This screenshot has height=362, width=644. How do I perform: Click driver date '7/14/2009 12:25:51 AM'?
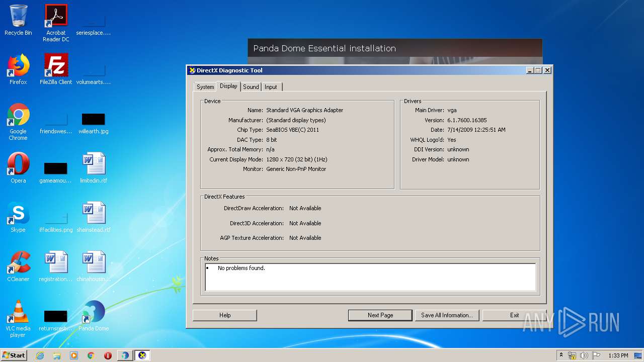point(476,130)
